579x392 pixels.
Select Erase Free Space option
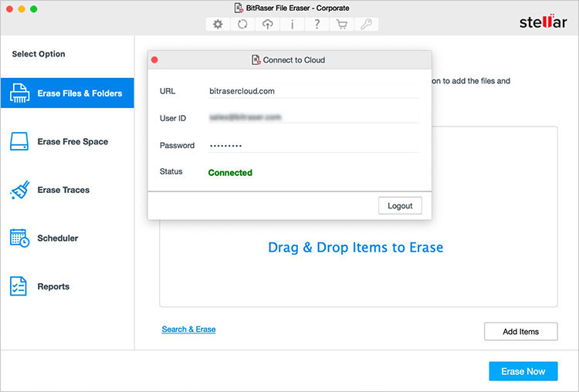(x=67, y=141)
